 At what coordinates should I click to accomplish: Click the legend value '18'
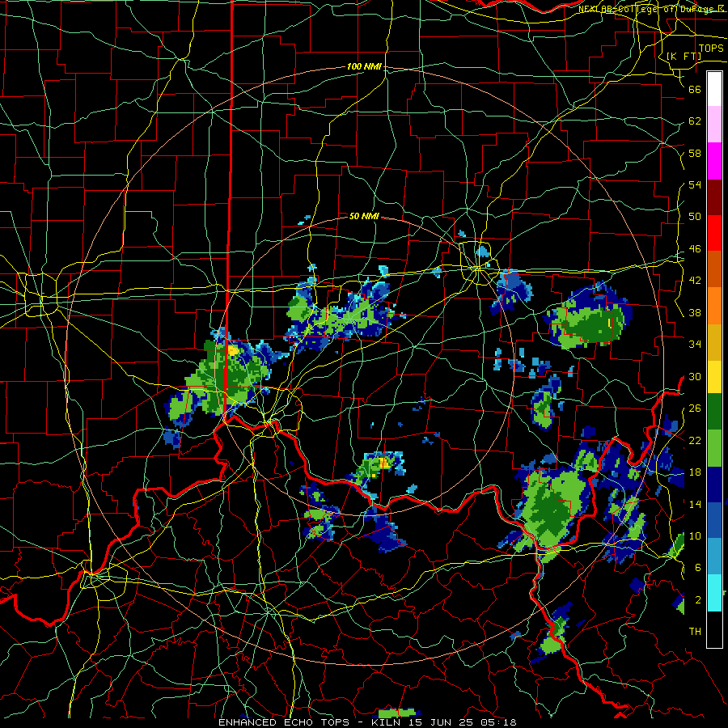tap(695, 472)
